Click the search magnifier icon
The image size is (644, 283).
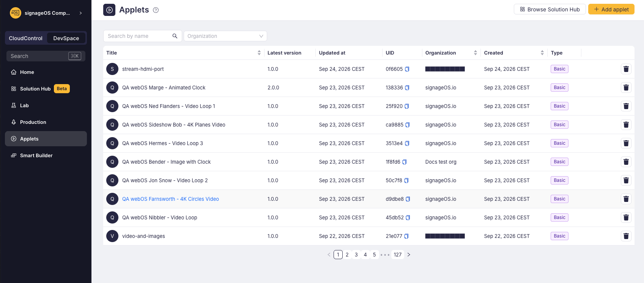[175, 36]
